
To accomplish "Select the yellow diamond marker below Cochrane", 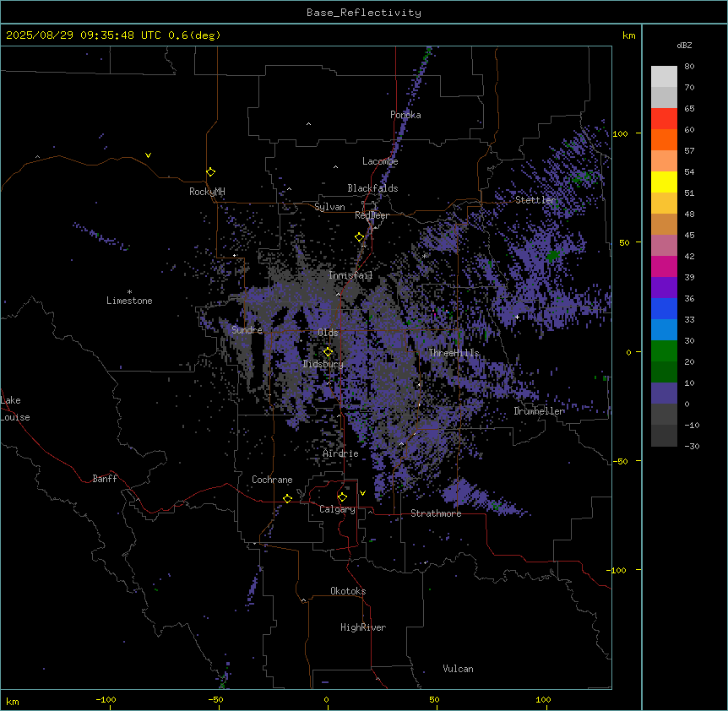I will point(287,498).
